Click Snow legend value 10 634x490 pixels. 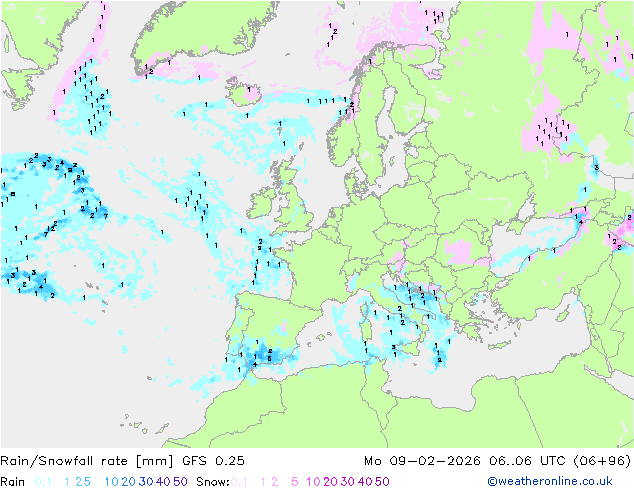point(313,482)
